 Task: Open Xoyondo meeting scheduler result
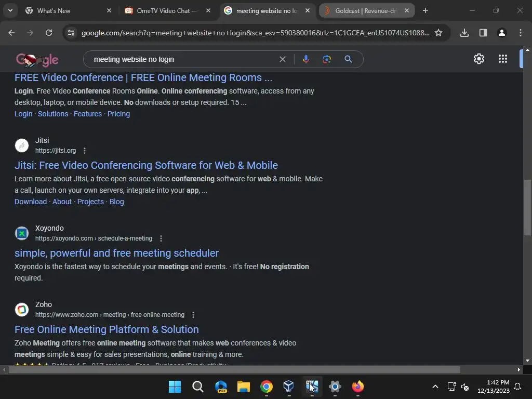click(117, 253)
